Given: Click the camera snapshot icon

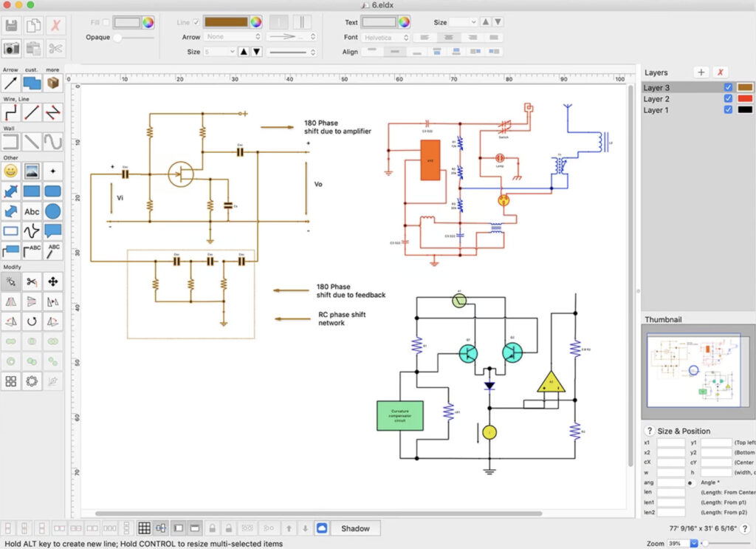Looking at the screenshot, I should coord(11,48).
